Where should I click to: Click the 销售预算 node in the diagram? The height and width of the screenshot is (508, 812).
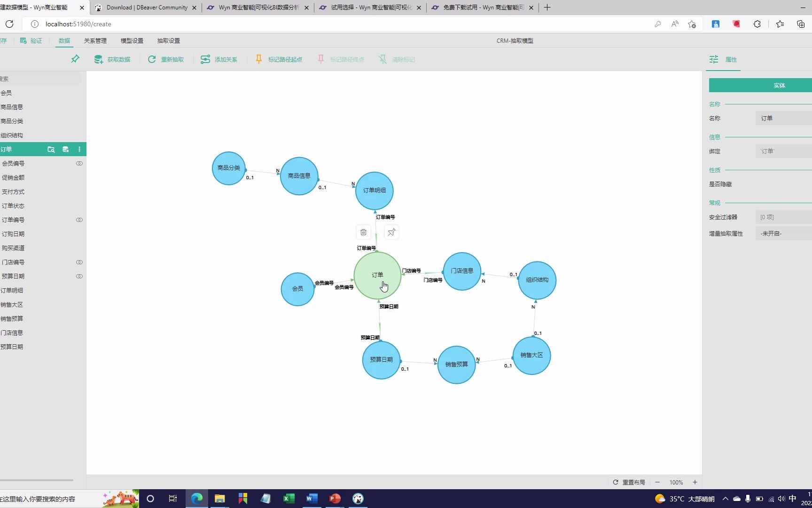pos(456,365)
